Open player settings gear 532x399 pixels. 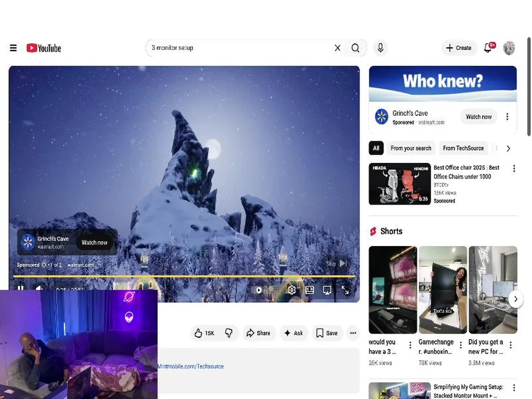291,290
